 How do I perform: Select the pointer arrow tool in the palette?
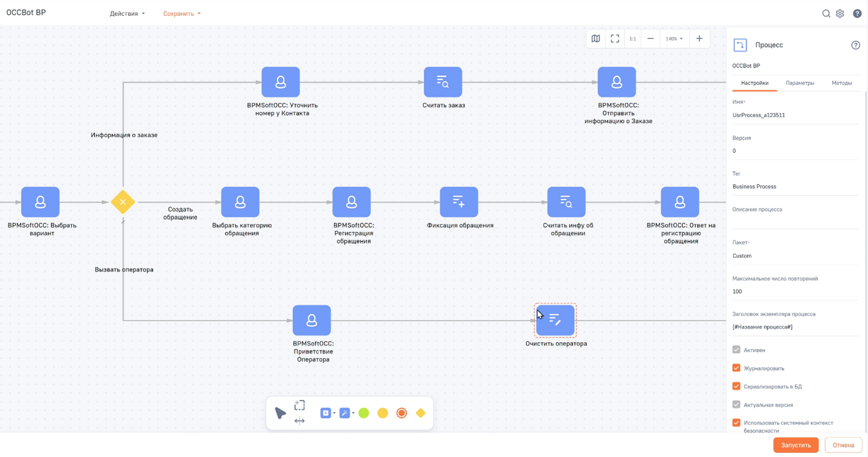[280, 413]
